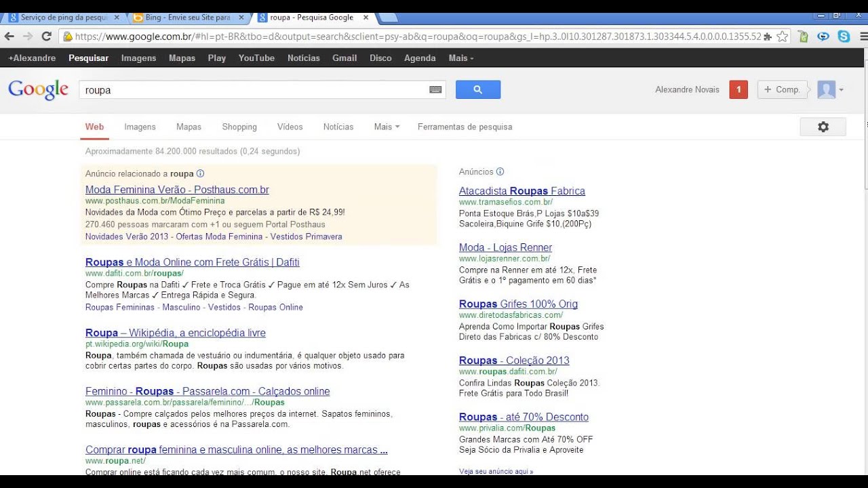Open 'Roupas - Coleção 2013' ad

point(514,361)
